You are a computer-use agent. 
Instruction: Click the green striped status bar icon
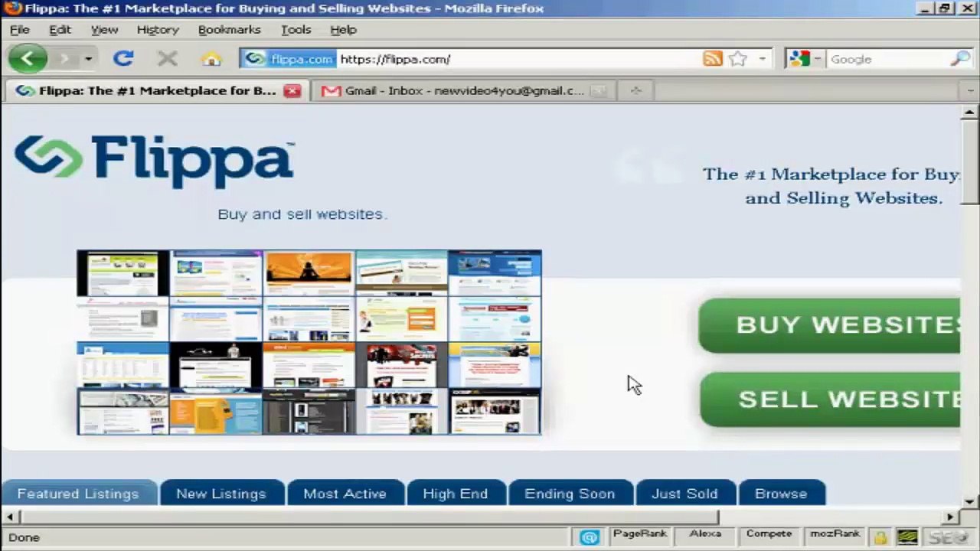click(907, 537)
